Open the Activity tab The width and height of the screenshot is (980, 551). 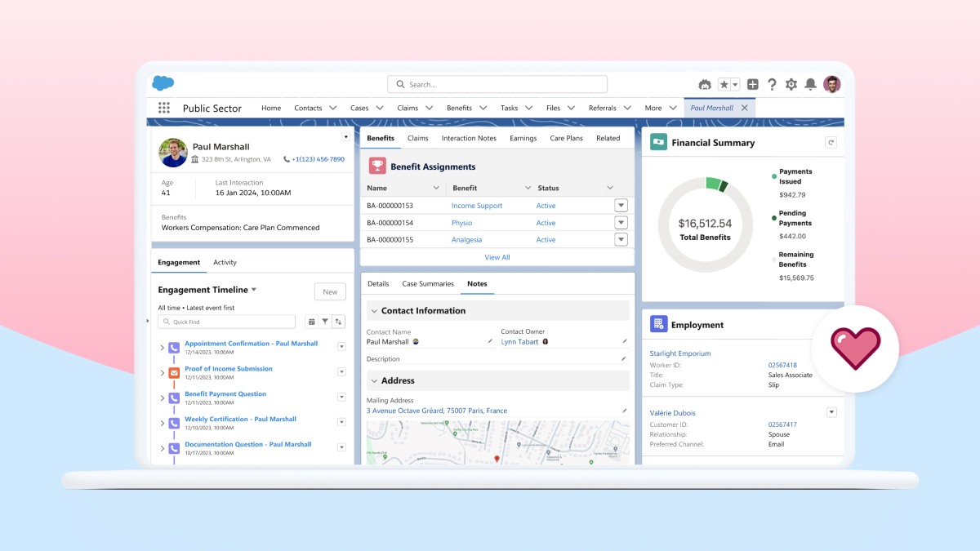[x=225, y=262]
